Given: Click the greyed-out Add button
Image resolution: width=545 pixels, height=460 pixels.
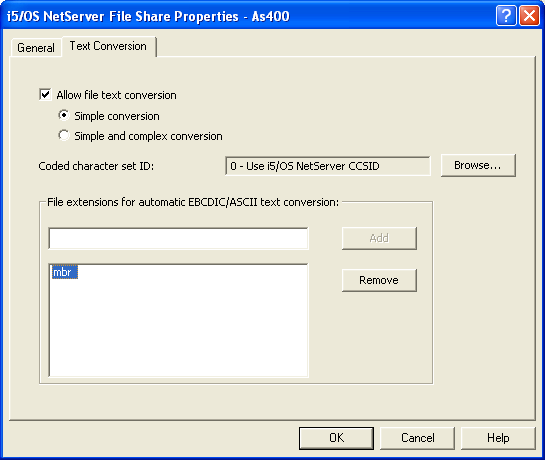Looking at the screenshot, I should 379,238.
